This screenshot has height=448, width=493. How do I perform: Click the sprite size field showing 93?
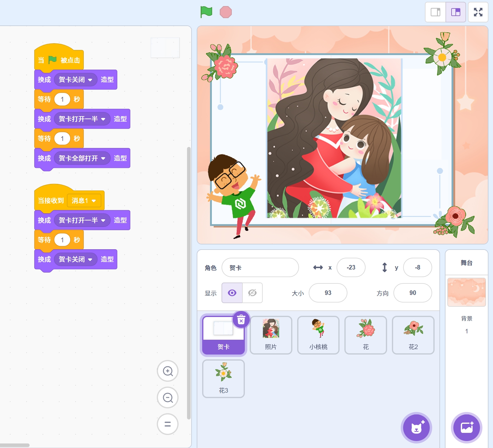328,293
